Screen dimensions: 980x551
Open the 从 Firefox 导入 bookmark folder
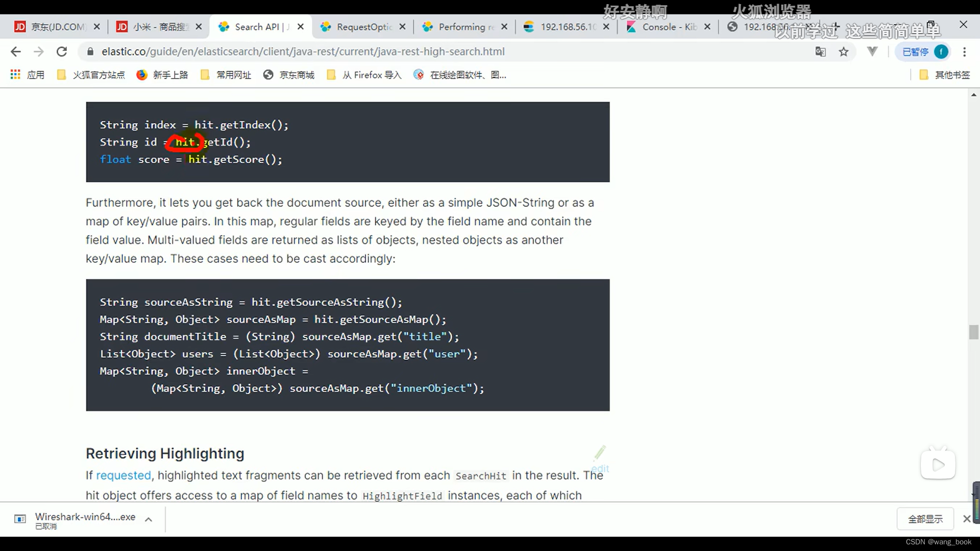point(364,75)
